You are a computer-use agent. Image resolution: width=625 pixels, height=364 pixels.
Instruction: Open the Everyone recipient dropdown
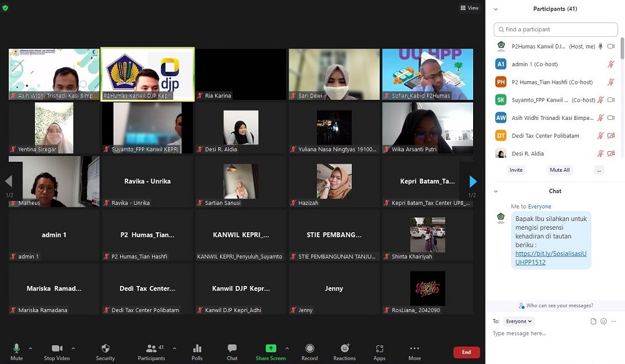[x=519, y=322]
